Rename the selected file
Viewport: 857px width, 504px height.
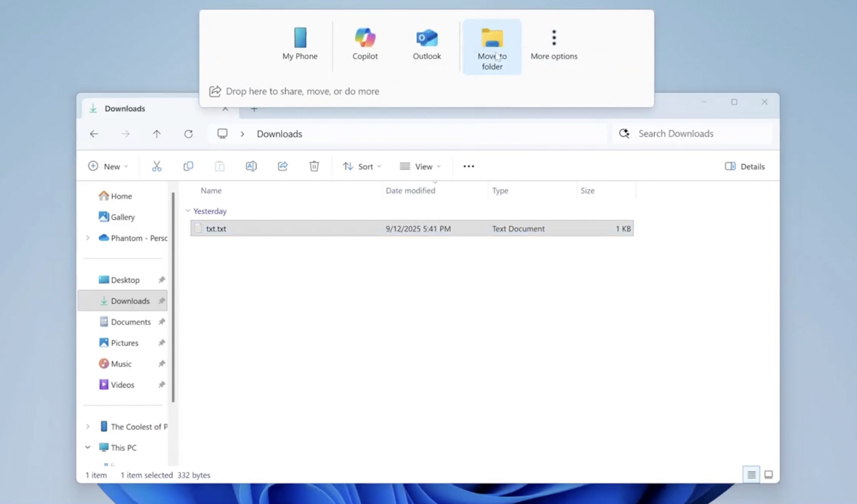251,166
